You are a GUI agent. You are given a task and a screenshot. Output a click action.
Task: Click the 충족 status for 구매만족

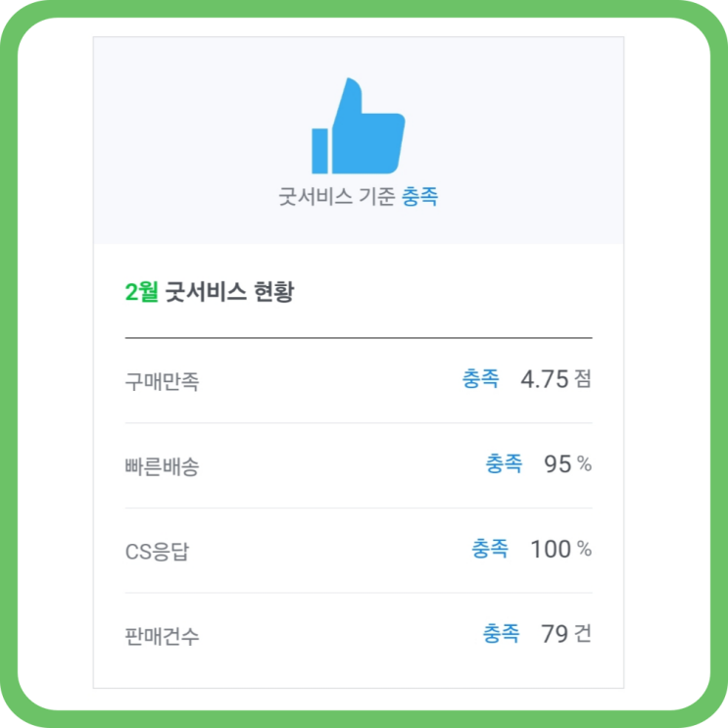[x=480, y=379]
